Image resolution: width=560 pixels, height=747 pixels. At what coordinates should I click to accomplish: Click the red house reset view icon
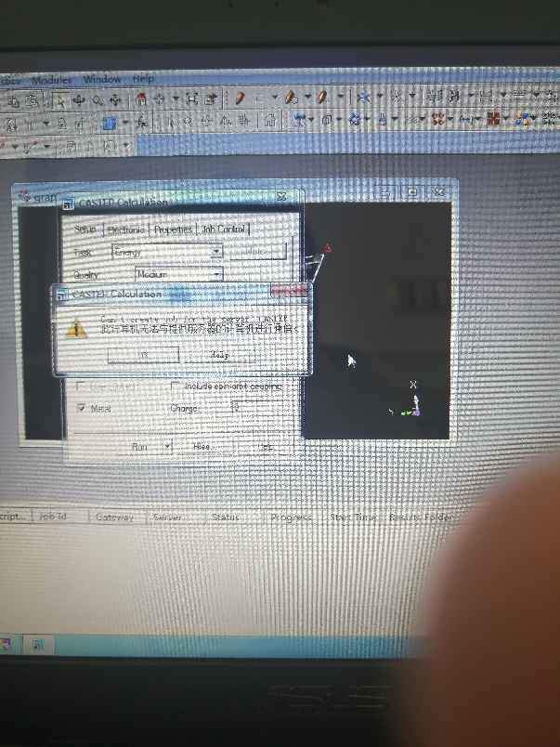(141, 99)
